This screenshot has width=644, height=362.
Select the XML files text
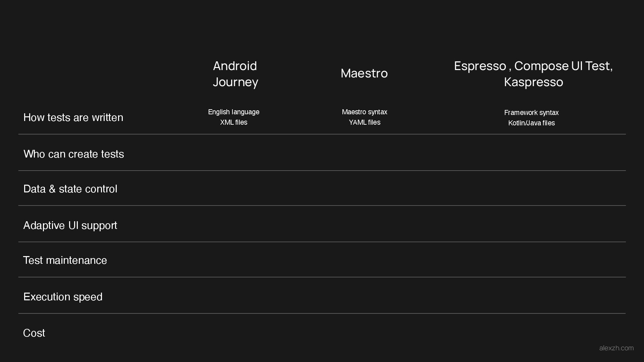click(x=234, y=122)
